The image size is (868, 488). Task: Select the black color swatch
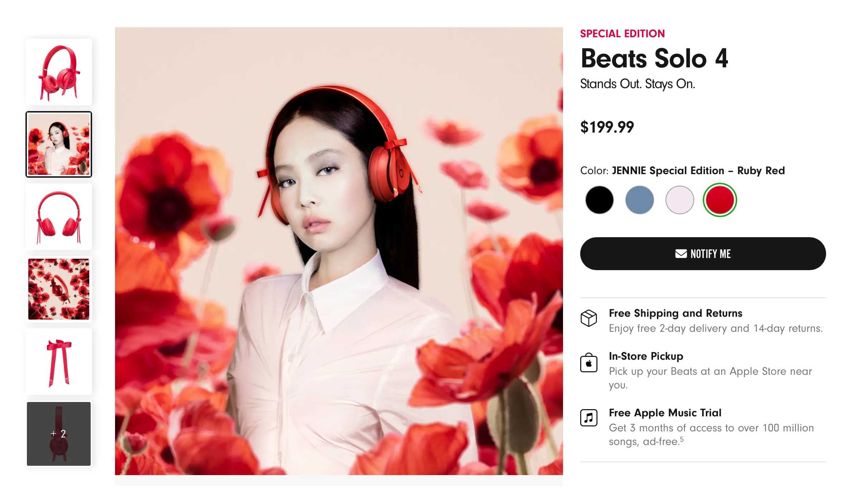click(599, 200)
